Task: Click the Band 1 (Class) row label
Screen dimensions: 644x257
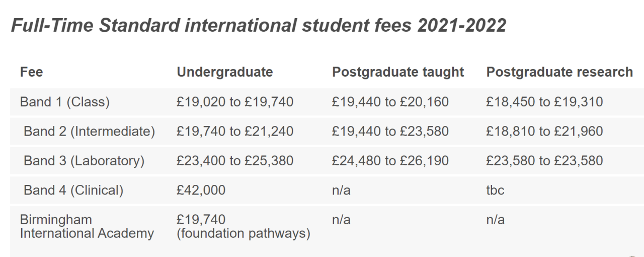Action: click(64, 102)
